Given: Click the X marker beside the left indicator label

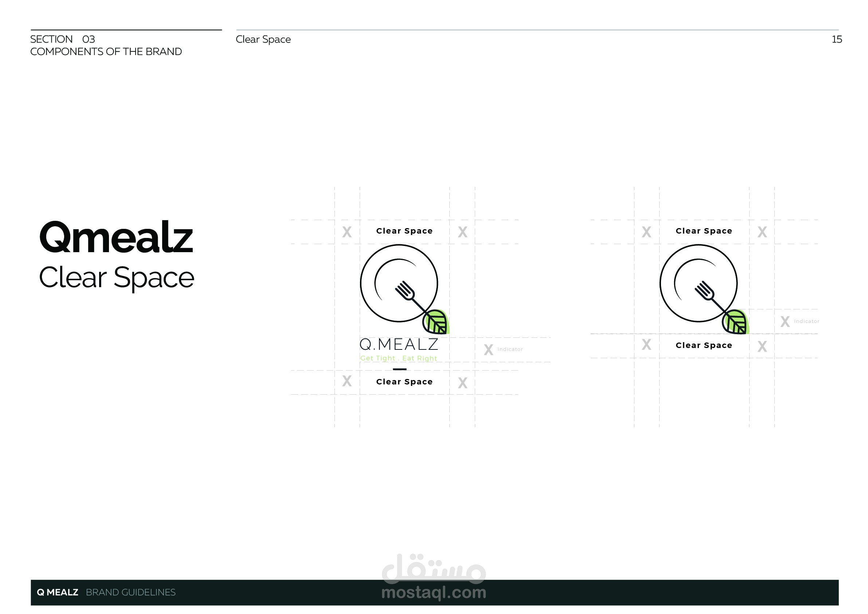Looking at the screenshot, I should (488, 350).
